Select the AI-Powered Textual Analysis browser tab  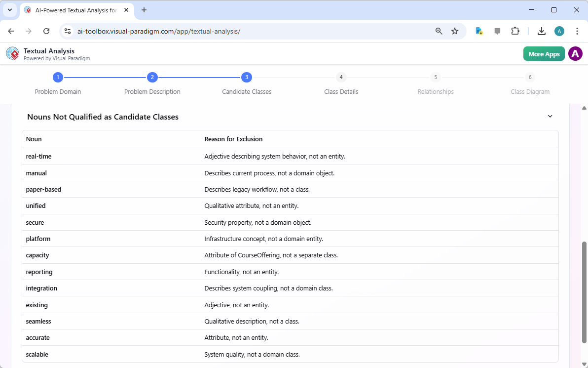[x=74, y=10]
